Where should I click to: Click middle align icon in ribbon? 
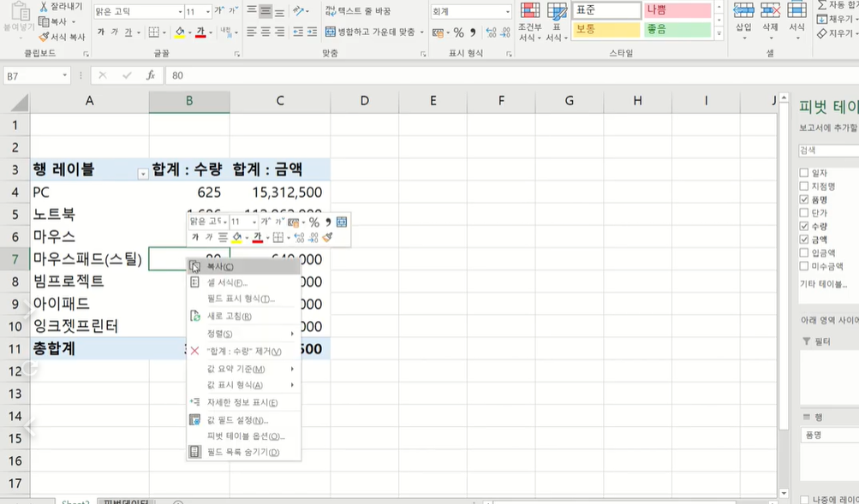[265, 11]
